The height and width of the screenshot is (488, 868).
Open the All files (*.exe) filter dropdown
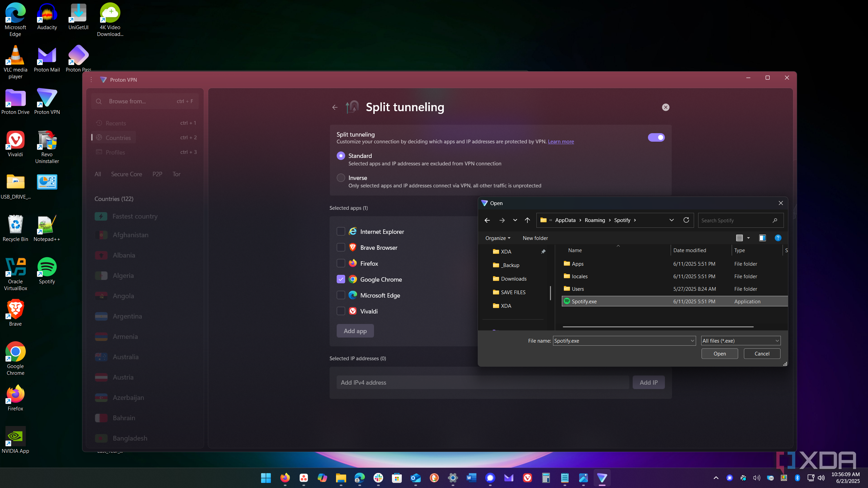[741, 341]
